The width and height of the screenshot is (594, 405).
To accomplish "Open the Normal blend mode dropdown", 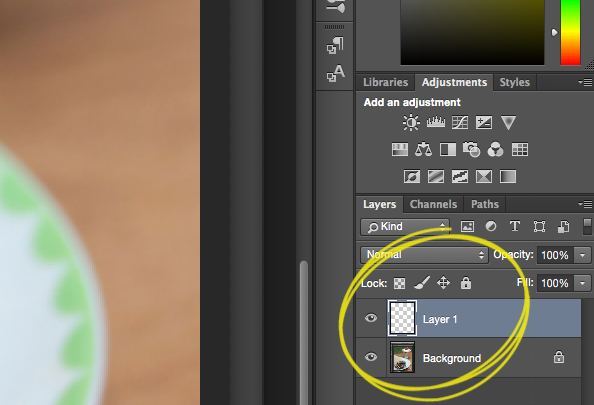I will point(424,255).
